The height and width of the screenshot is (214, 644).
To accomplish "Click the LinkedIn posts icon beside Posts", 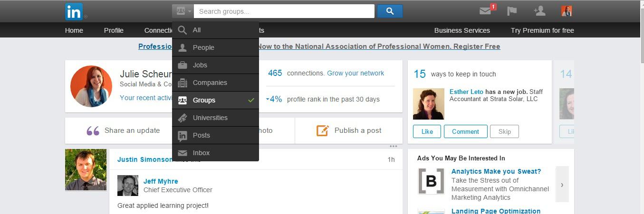I will pyautogui.click(x=182, y=136).
